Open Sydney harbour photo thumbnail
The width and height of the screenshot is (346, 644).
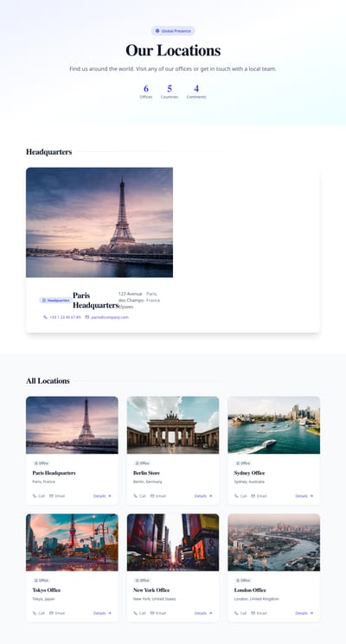[274, 424]
